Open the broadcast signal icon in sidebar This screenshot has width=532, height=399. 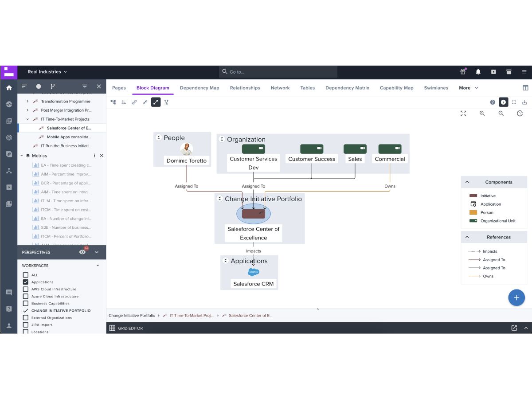tap(9, 137)
